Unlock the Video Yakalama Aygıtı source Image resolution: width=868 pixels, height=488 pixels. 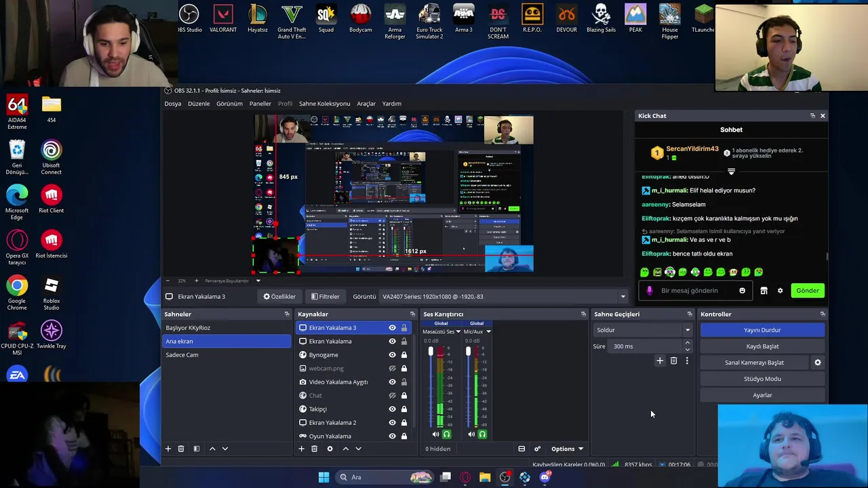pyautogui.click(x=404, y=382)
